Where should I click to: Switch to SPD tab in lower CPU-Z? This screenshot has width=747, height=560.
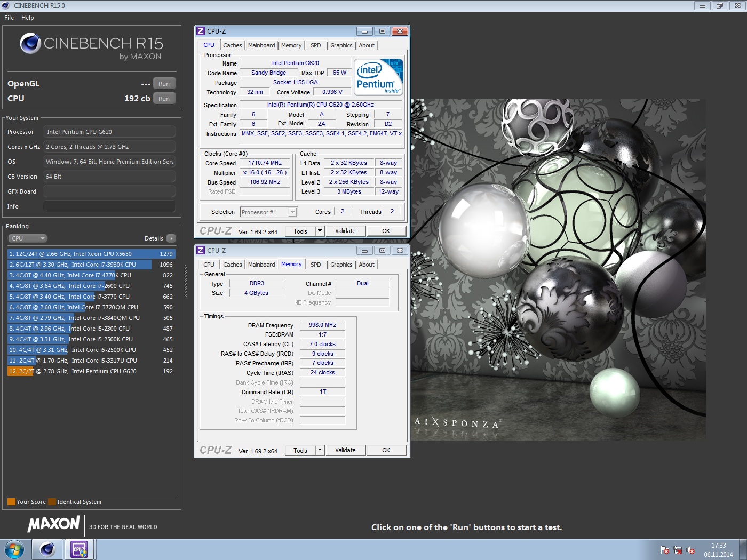(316, 265)
